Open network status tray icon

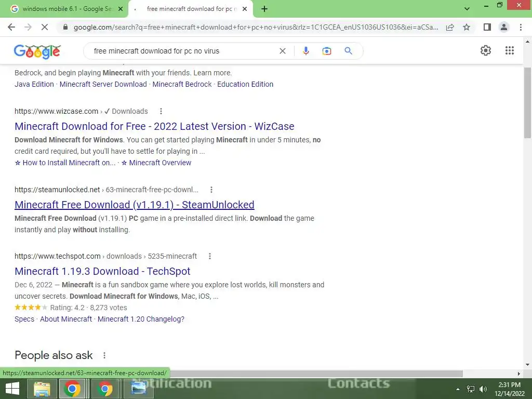[471, 389]
